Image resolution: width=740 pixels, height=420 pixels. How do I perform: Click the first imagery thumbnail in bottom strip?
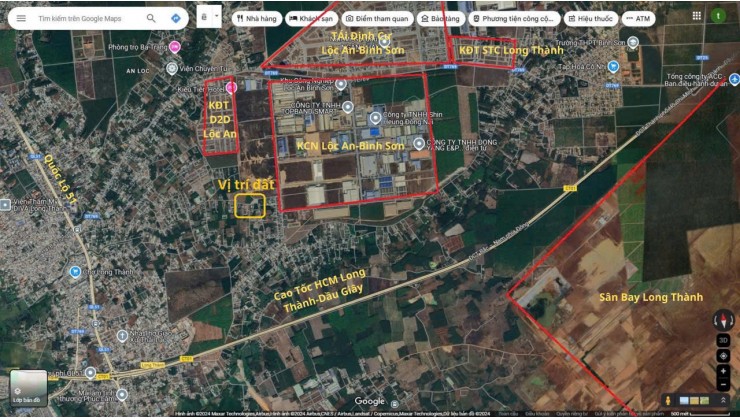pyautogui.click(x=684, y=401)
